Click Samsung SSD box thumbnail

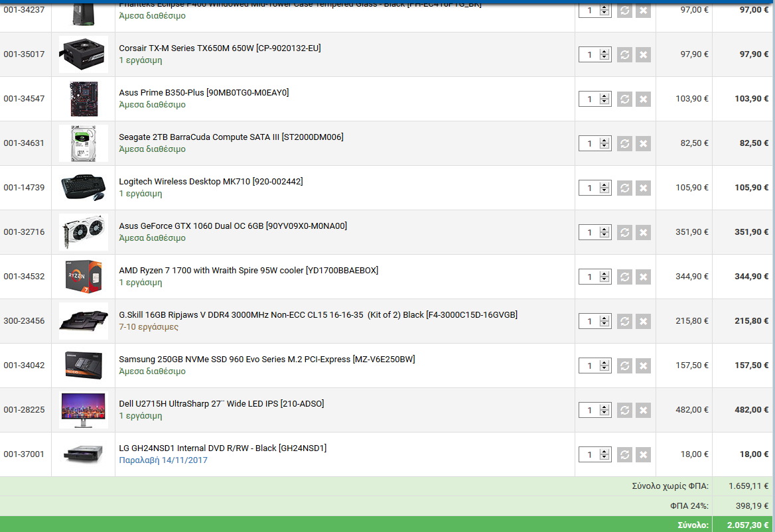pyautogui.click(x=83, y=366)
